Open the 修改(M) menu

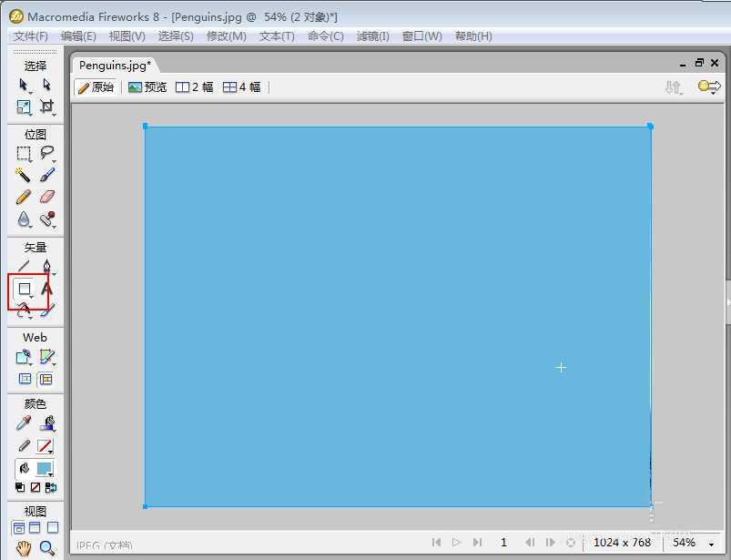226,36
